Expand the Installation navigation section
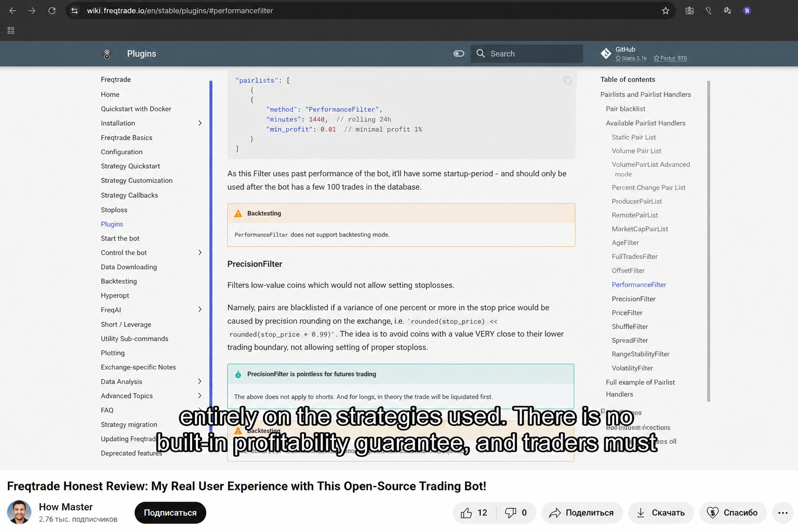Viewport: 798px width, 532px height. (200, 123)
